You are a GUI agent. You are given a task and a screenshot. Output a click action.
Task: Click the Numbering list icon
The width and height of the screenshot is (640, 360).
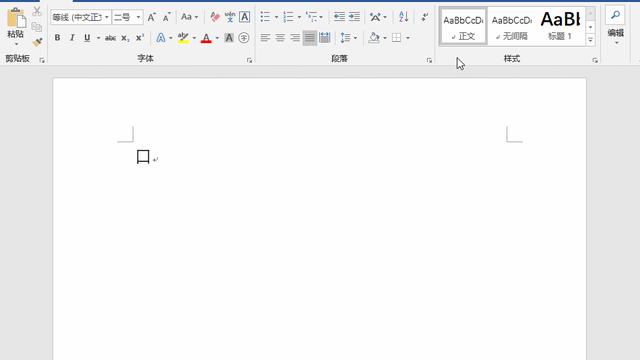(288, 17)
